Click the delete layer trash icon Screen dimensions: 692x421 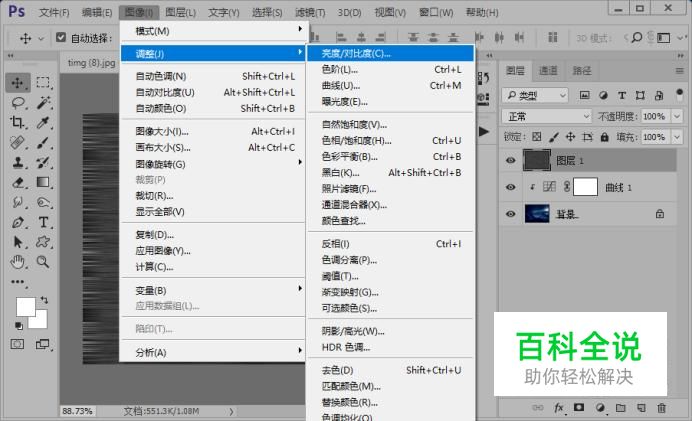pos(661,408)
